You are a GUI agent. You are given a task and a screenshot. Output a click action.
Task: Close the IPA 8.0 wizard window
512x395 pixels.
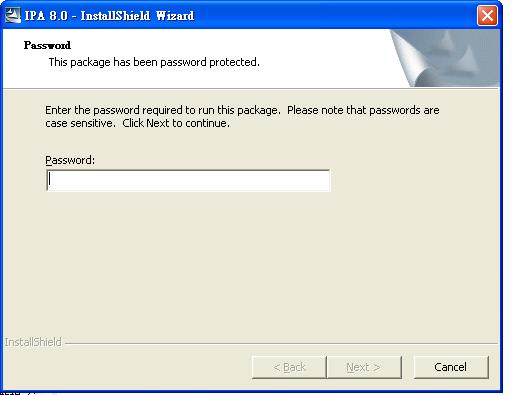(487, 15)
